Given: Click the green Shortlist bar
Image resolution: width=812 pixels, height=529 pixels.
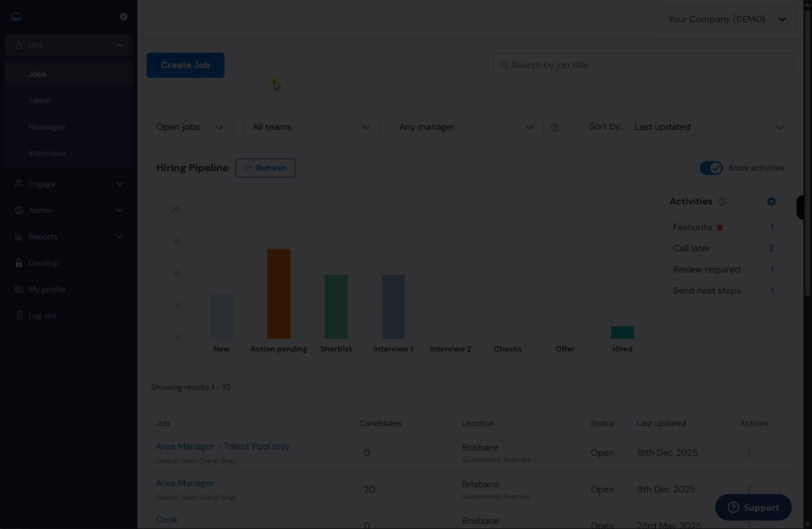Looking at the screenshot, I should pos(336,307).
